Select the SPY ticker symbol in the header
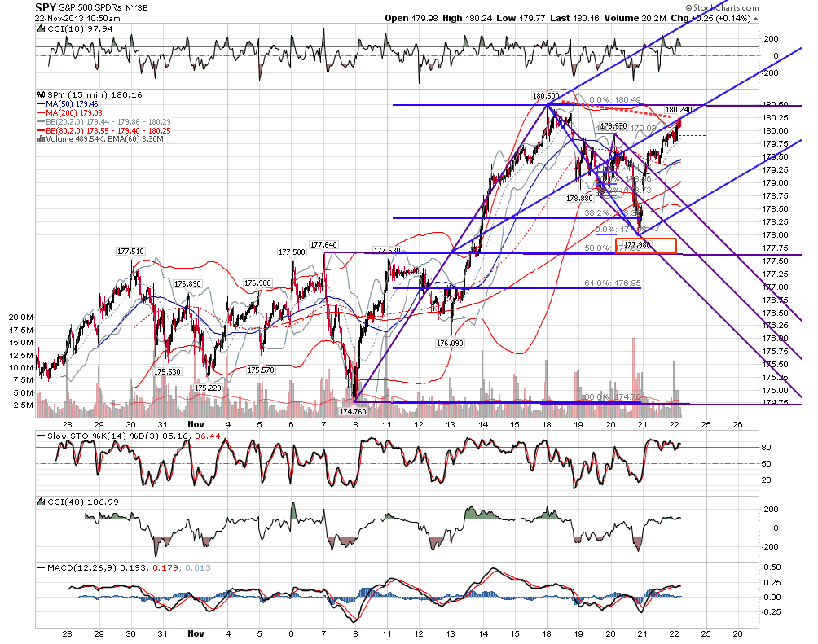818x644 pixels. (44, 7)
